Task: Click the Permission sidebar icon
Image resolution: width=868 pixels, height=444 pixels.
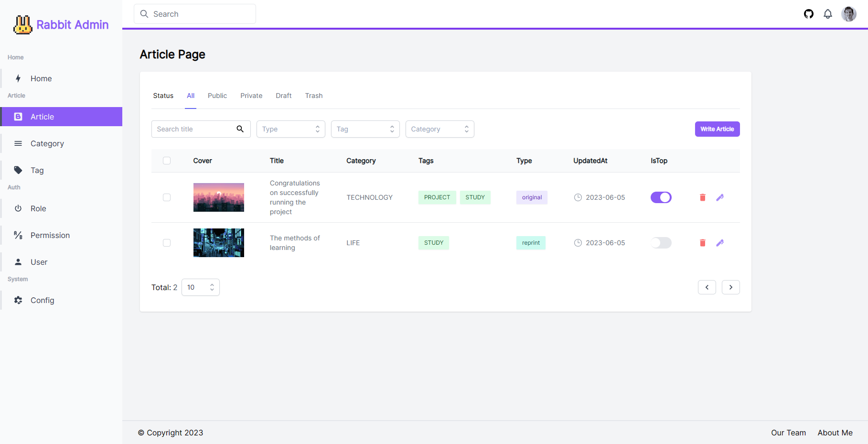Action: pyautogui.click(x=18, y=235)
